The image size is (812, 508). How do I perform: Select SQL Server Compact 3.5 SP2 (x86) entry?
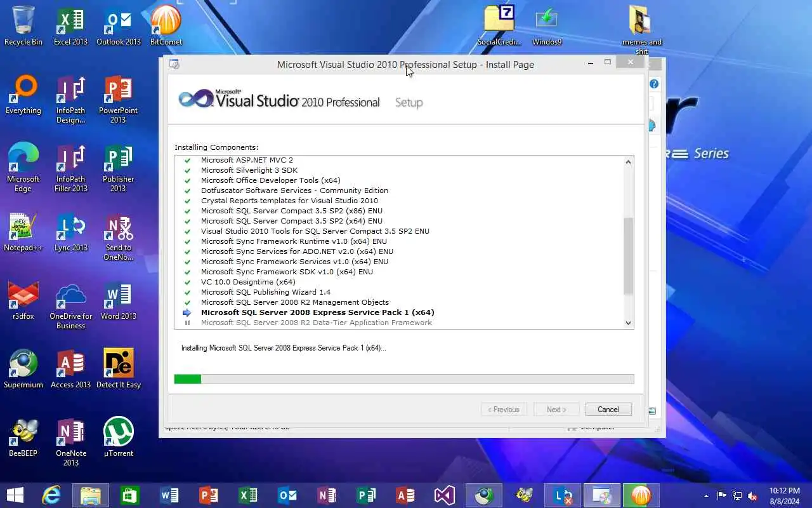pos(292,211)
